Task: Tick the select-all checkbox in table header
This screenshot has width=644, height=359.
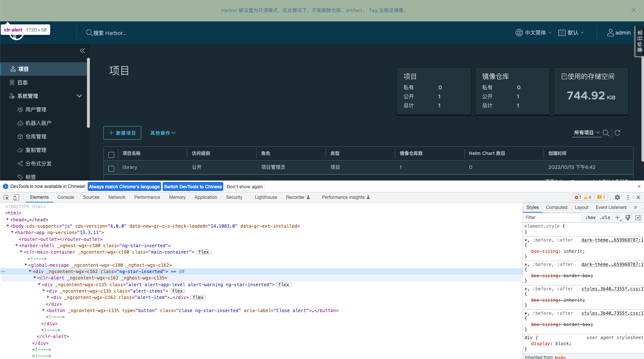Action: pyautogui.click(x=111, y=155)
